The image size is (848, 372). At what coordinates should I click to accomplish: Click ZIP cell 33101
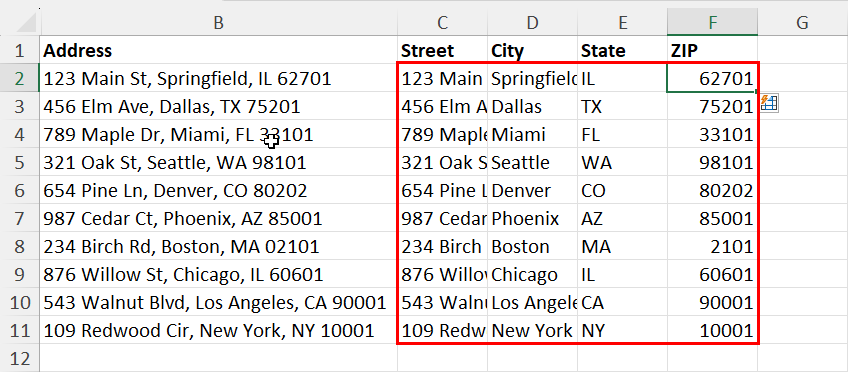tap(712, 135)
